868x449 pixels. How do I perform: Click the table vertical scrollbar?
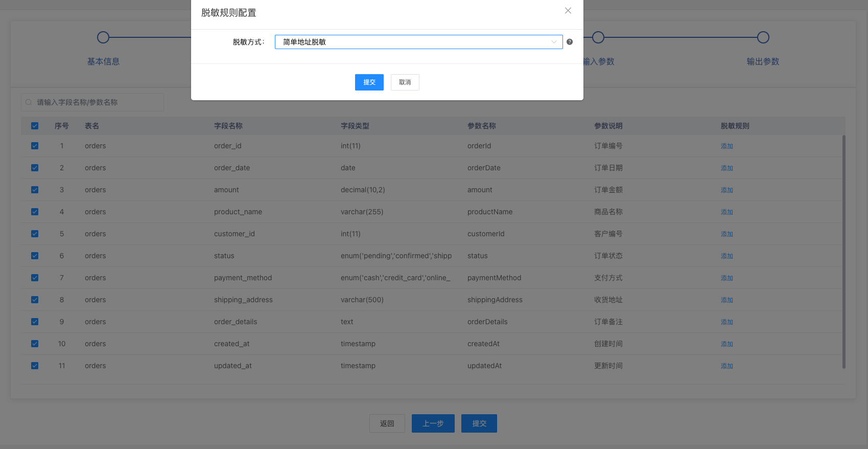pyautogui.click(x=843, y=251)
